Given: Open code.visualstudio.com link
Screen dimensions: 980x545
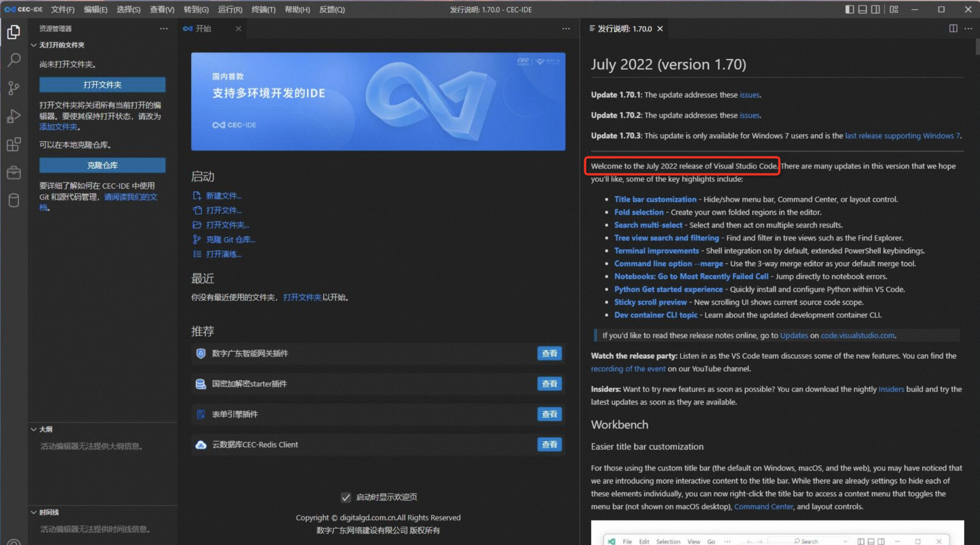Looking at the screenshot, I should pyautogui.click(x=857, y=335).
